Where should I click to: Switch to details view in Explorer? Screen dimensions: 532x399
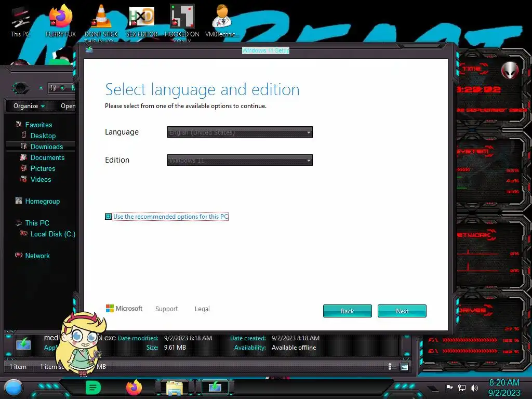coord(390,366)
